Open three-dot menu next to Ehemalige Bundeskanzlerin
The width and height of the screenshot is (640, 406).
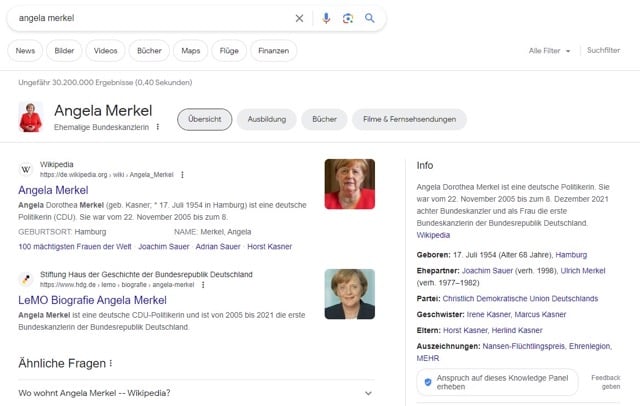pos(158,127)
